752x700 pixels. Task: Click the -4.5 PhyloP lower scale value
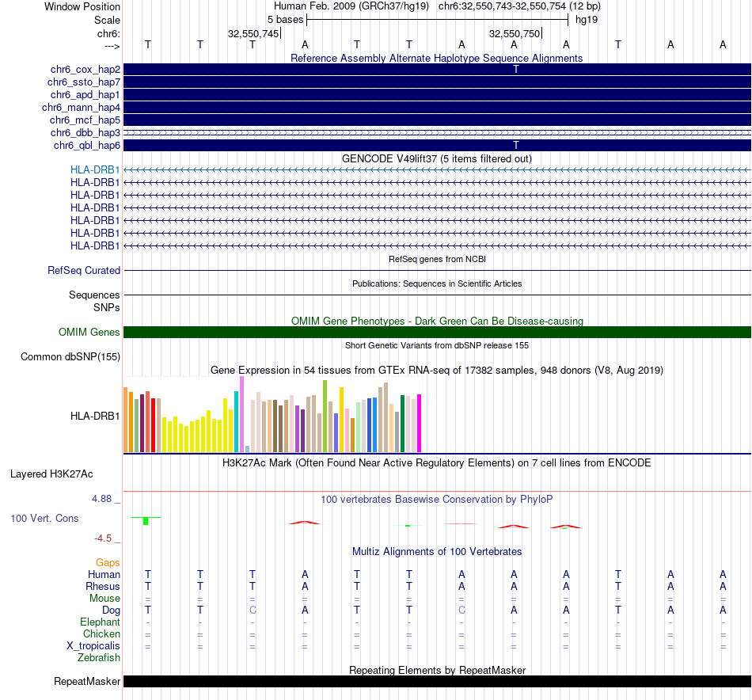point(103,538)
